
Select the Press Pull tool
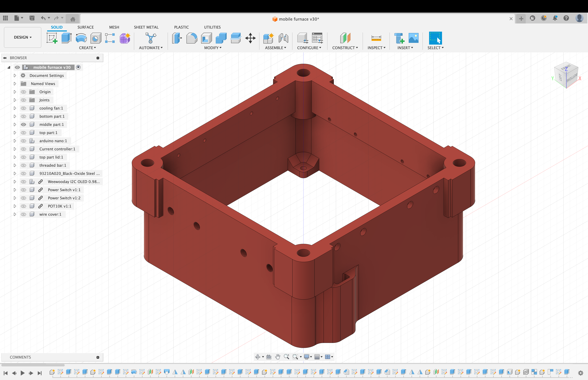point(177,38)
